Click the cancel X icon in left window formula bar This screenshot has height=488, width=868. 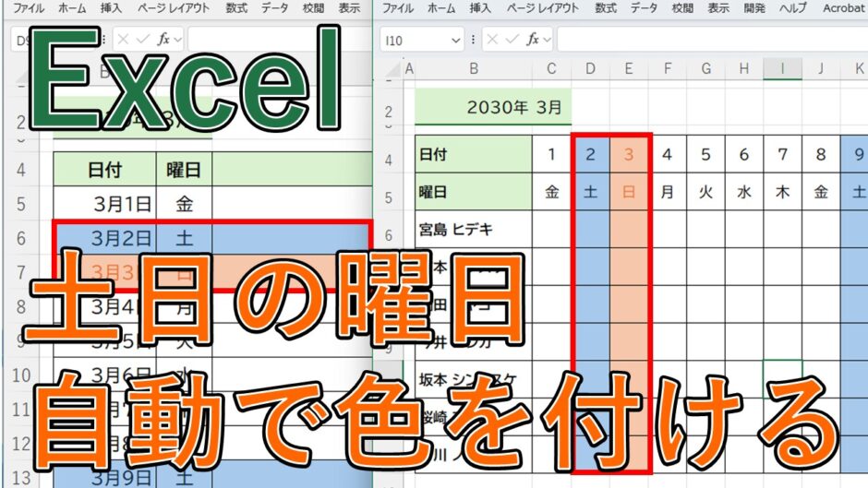tap(124, 39)
